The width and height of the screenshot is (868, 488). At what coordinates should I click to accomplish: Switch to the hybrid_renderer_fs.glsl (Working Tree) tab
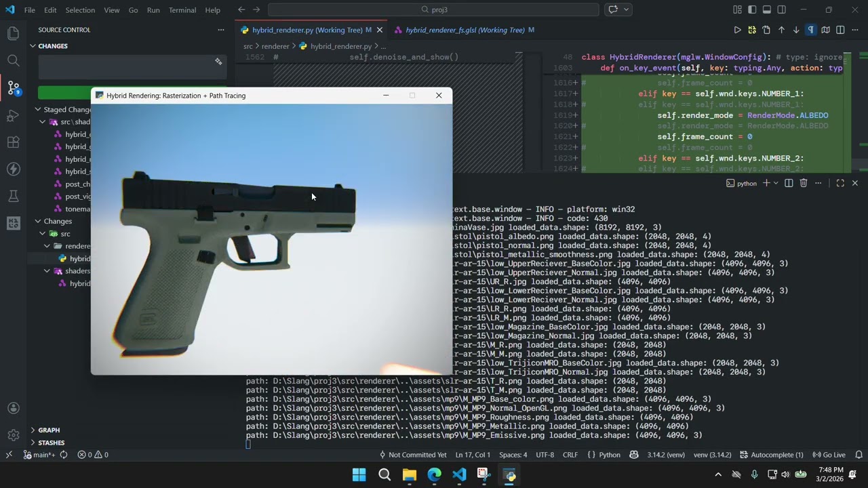point(465,30)
